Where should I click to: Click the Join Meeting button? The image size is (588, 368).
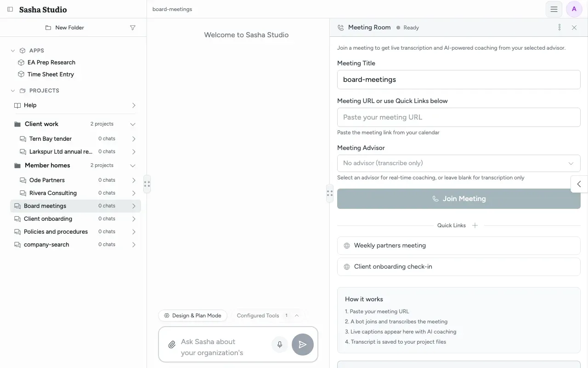(458, 199)
